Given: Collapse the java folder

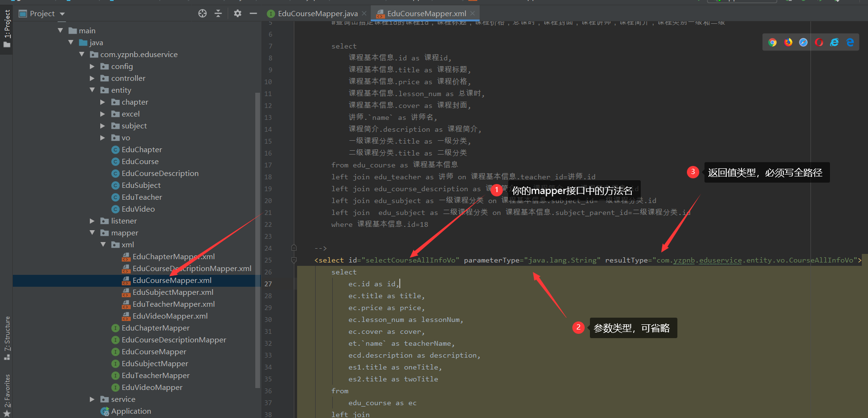Looking at the screenshot, I should 71,42.
